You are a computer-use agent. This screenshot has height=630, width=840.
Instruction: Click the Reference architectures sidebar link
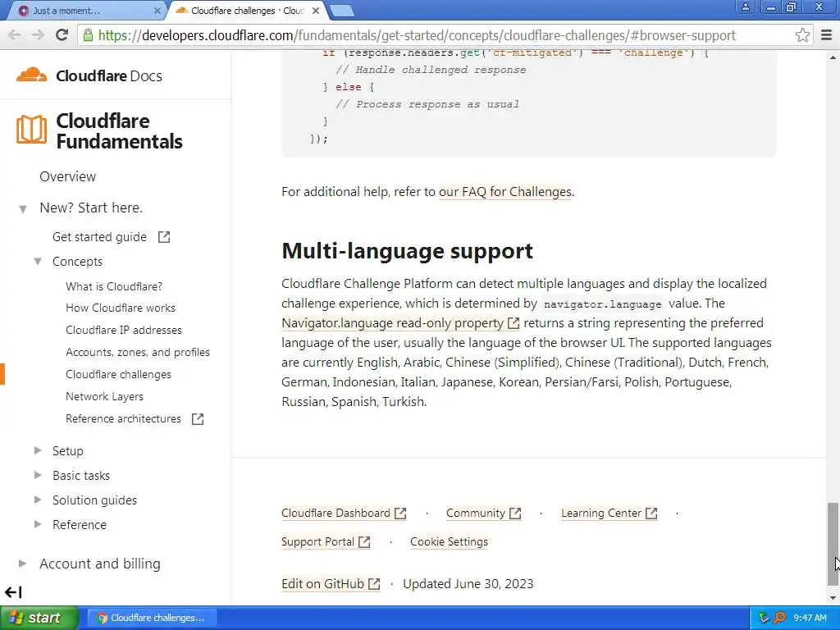(123, 419)
